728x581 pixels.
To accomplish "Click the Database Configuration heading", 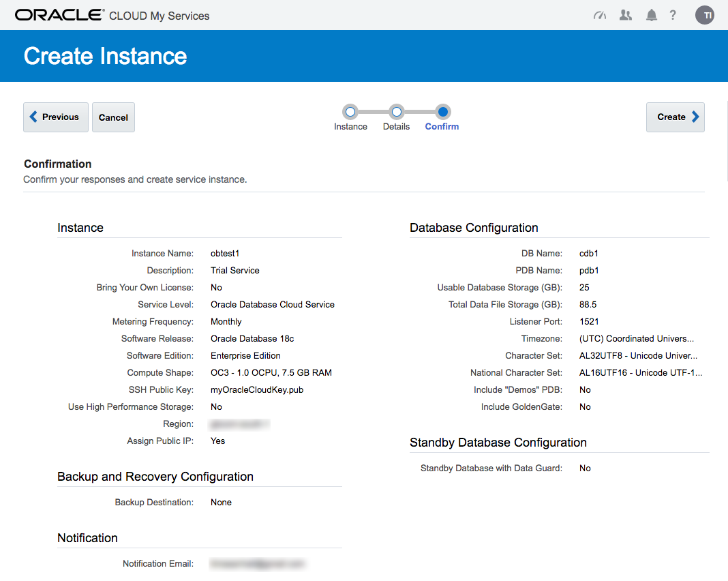I will 474,228.
